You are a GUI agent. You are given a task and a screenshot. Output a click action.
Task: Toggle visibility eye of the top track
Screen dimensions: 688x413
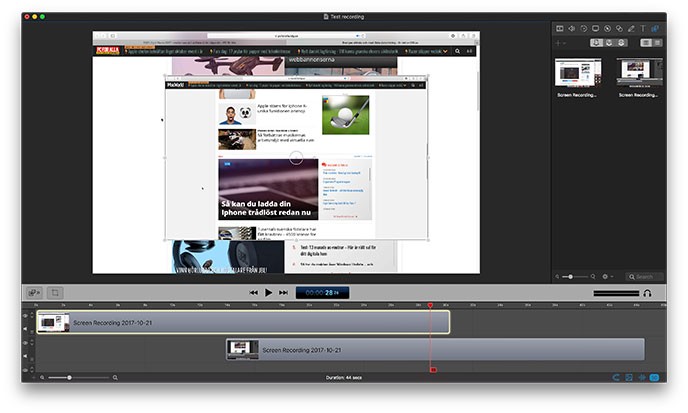coord(25,316)
